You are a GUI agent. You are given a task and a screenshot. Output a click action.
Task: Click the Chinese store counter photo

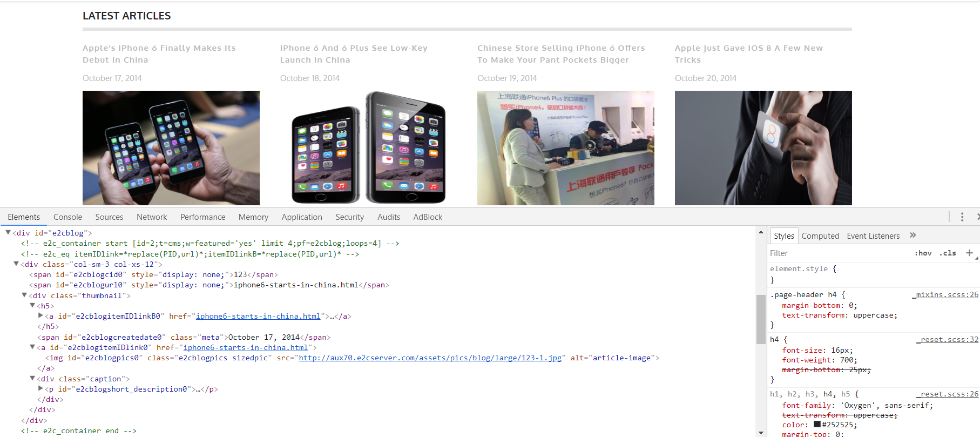[x=566, y=148]
